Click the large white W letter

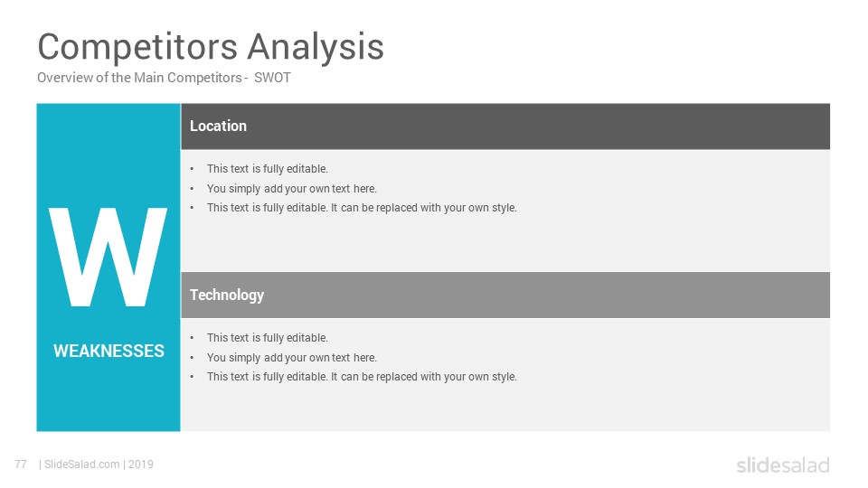coord(108,257)
